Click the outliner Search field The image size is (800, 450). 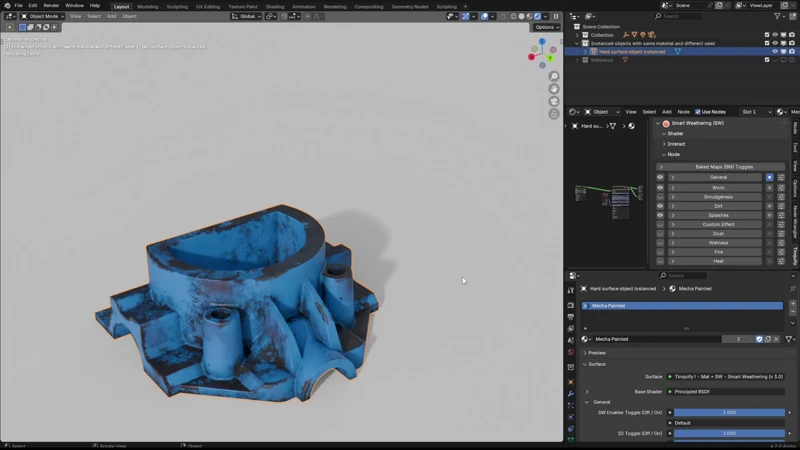pos(678,16)
